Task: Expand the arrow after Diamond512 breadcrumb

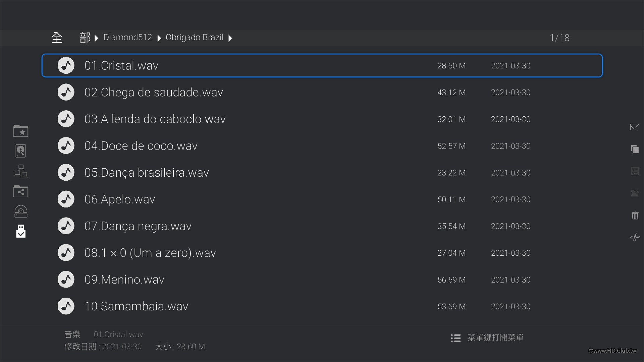Action: click(x=159, y=38)
